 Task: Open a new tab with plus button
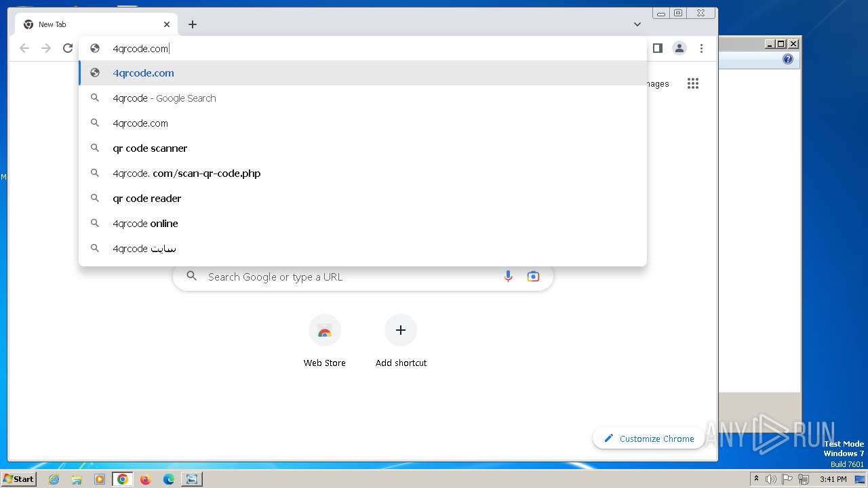193,24
